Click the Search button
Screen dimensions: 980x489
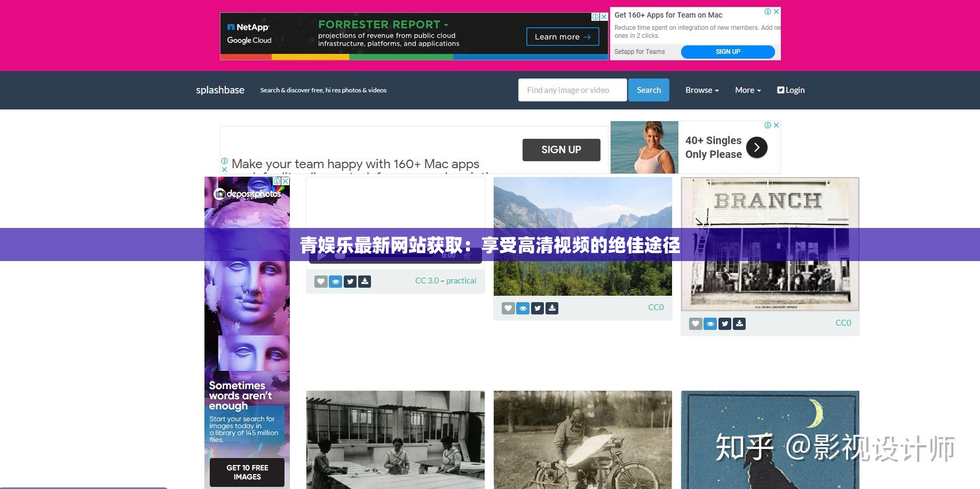click(x=649, y=90)
